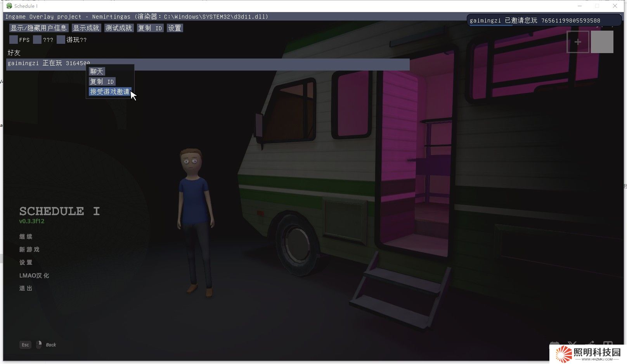Click the gray avatar square at top right
627x364 pixels.
click(x=602, y=42)
